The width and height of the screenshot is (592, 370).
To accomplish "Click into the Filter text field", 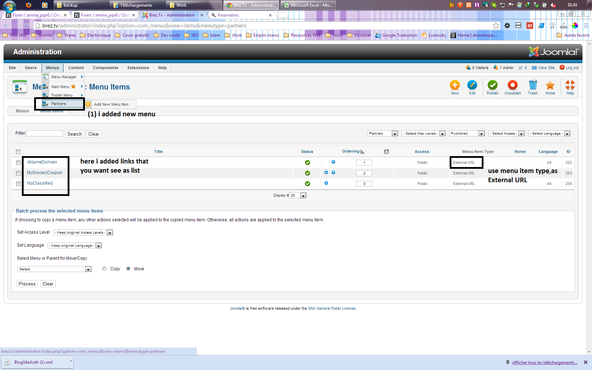I will (x=45, y=134).
